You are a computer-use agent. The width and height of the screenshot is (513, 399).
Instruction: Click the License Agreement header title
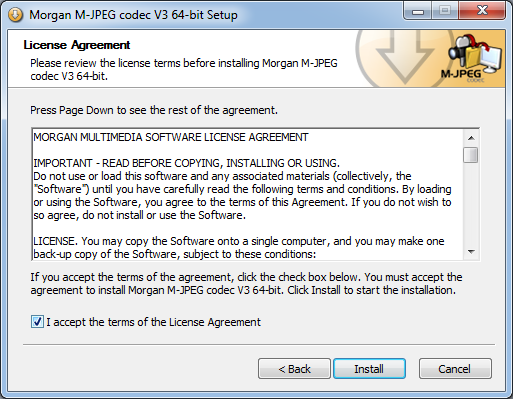click(x=77, y=45)
